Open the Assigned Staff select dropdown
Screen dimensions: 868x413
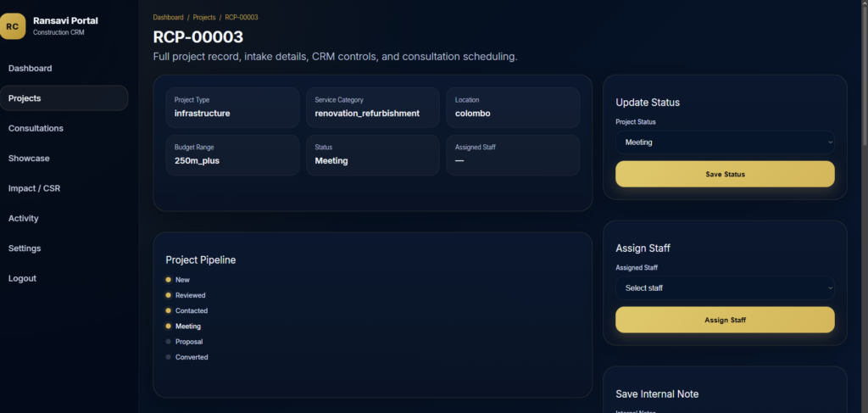725,288
